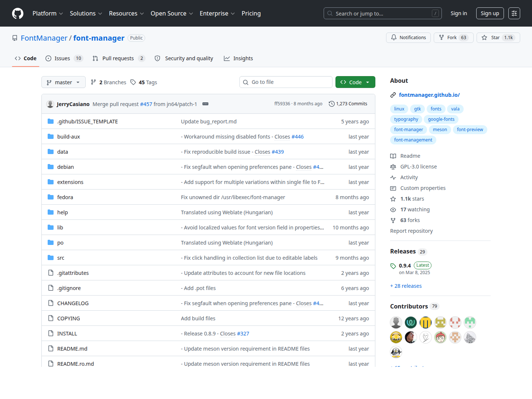This screenshot has height=399, width=532.
Task: Open the FontManager owner link
Action: click(x=44, y=38)
